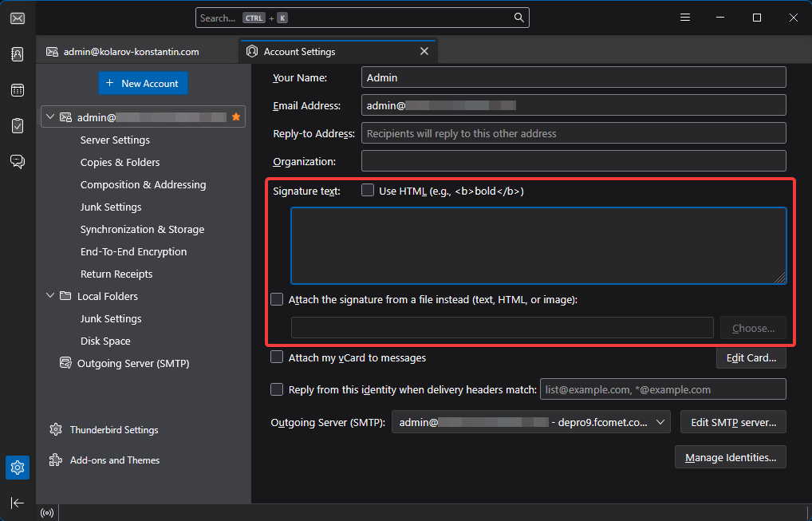Collapse the admin account tree
Image resolution: width=812 pixels, height=521 pixels.
50,117
